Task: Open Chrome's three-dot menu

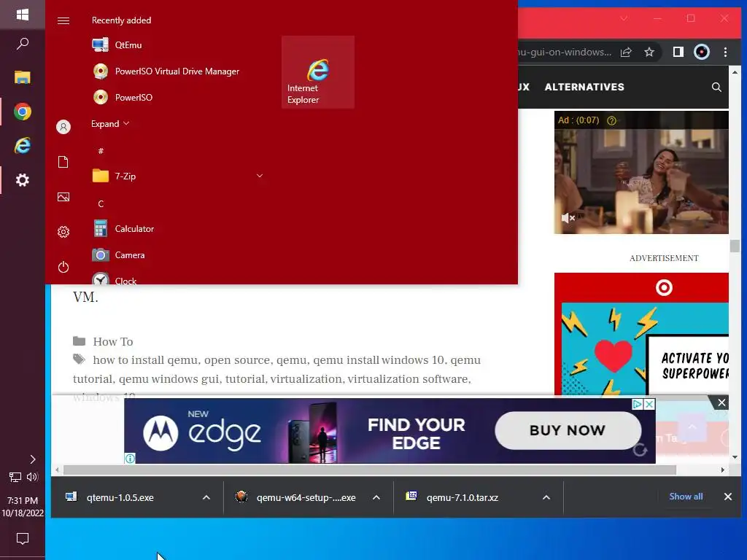Action: [x=725, y=52]
